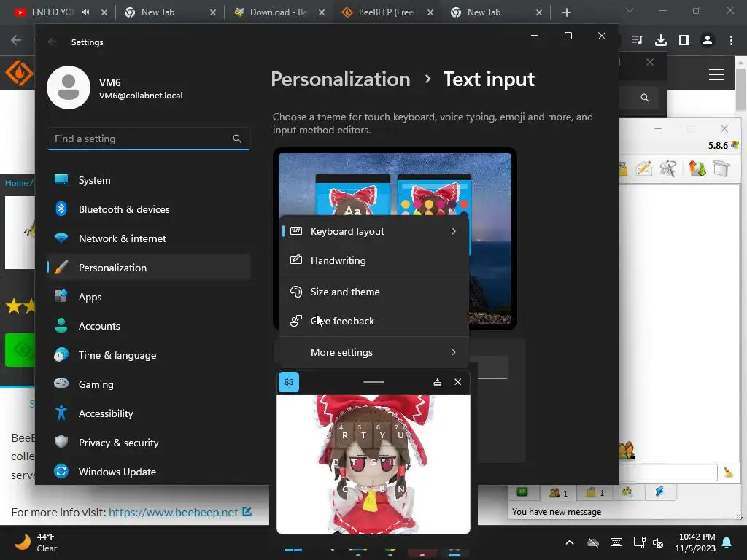Click the VM6 user profile avatar
This screenshot has width=747, height=560.
tap(69, 87)
